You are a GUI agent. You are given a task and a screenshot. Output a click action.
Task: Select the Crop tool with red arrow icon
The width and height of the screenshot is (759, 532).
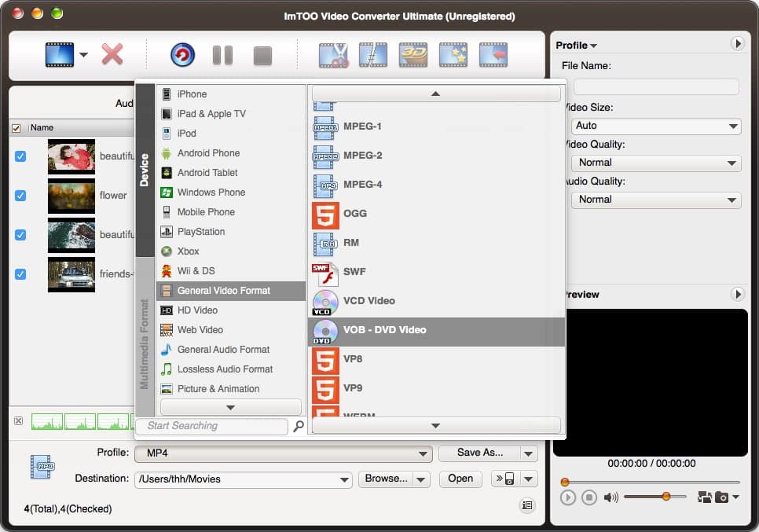493,55
